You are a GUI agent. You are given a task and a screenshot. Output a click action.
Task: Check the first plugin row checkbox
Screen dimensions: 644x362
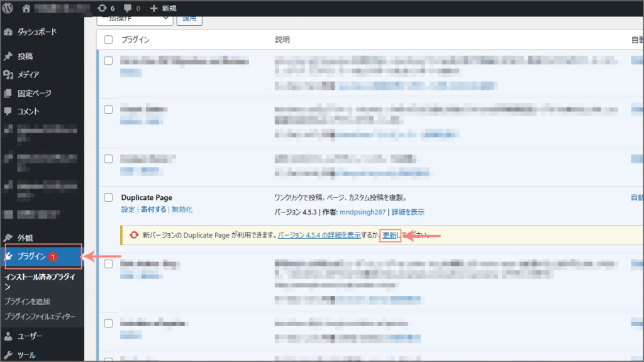[x=108, y=61]
